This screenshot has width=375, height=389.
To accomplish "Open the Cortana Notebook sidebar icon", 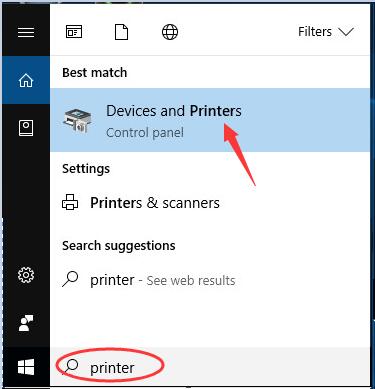I will pos(26,128).
